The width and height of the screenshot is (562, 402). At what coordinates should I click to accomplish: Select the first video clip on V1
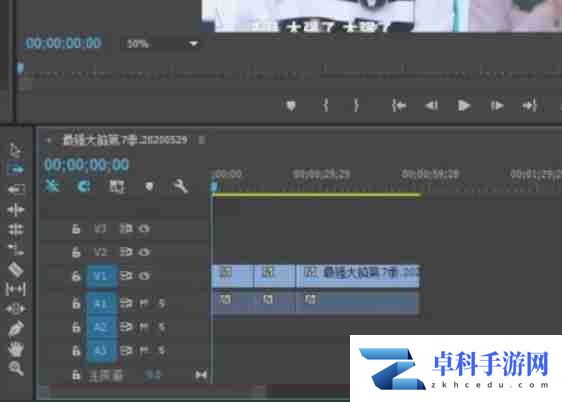[x=233, y=276]
